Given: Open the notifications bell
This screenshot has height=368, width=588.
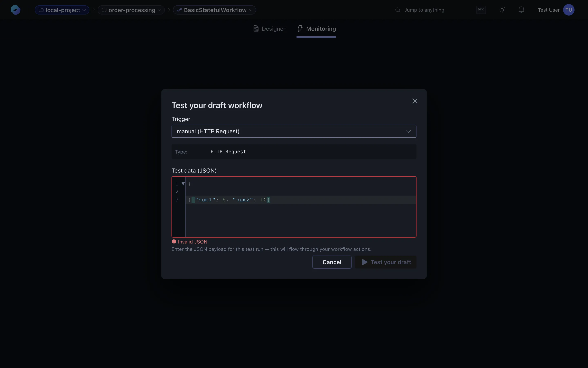Looking at the screenshot, I should click(x=521, y=10).
